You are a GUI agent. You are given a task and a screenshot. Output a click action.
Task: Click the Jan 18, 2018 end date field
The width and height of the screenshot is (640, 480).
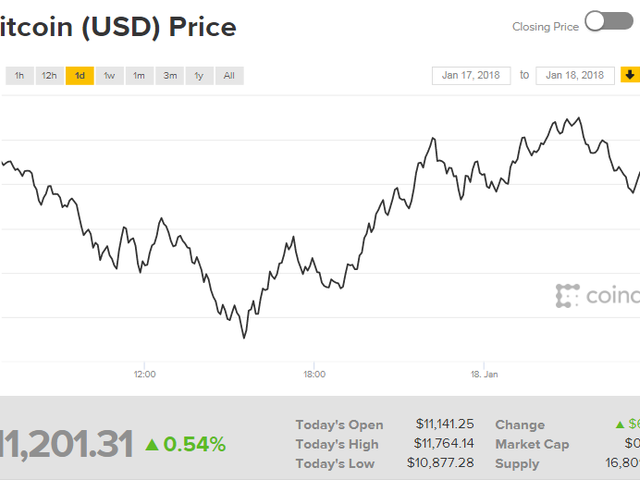pyautogui.click(x=575, y=75)
